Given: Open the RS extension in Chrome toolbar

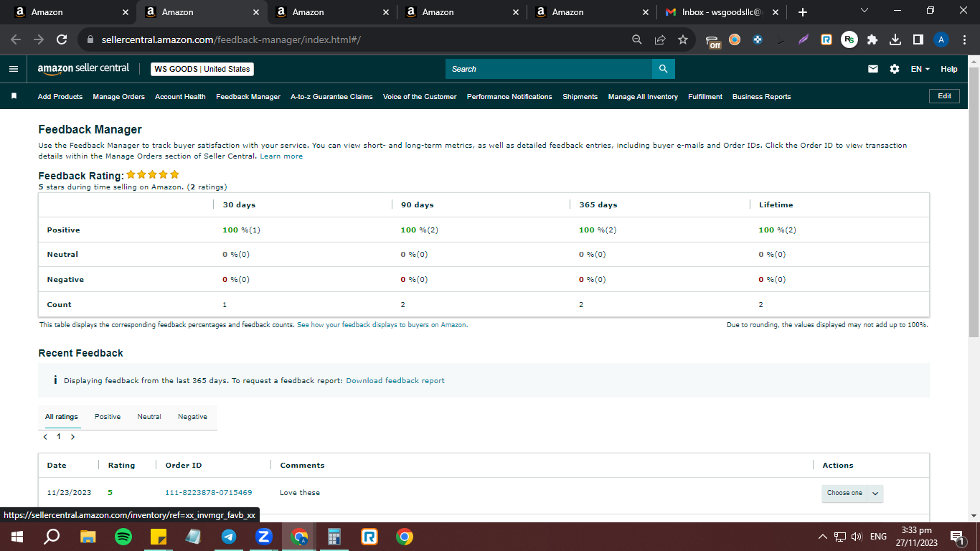Looking at the screenshot, I should pos(849,40).
